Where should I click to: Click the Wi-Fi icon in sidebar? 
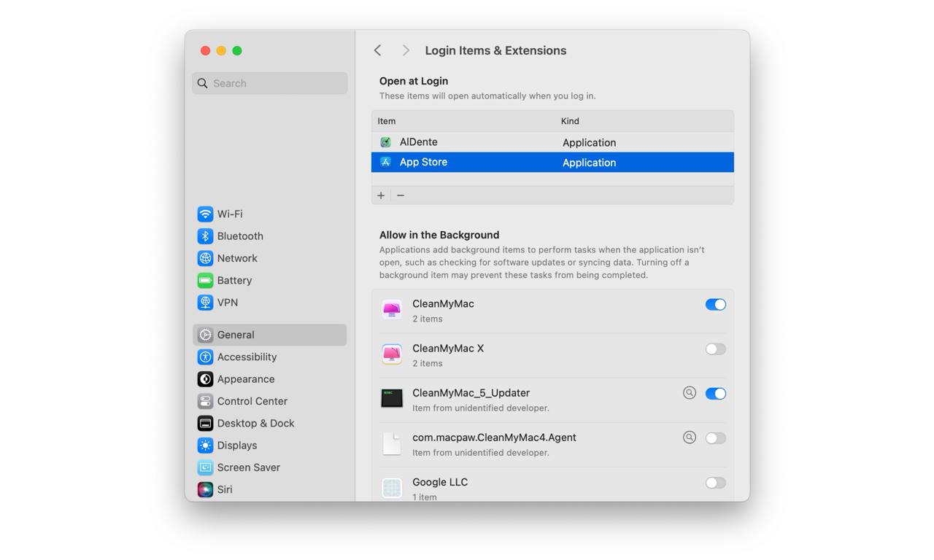205,214
